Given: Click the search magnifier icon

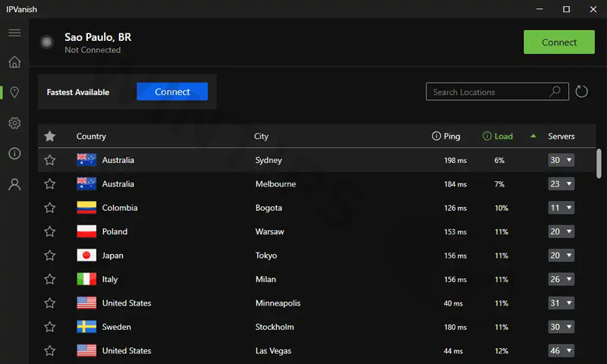Looking at the screenshot, I should (x=555, y=92).
